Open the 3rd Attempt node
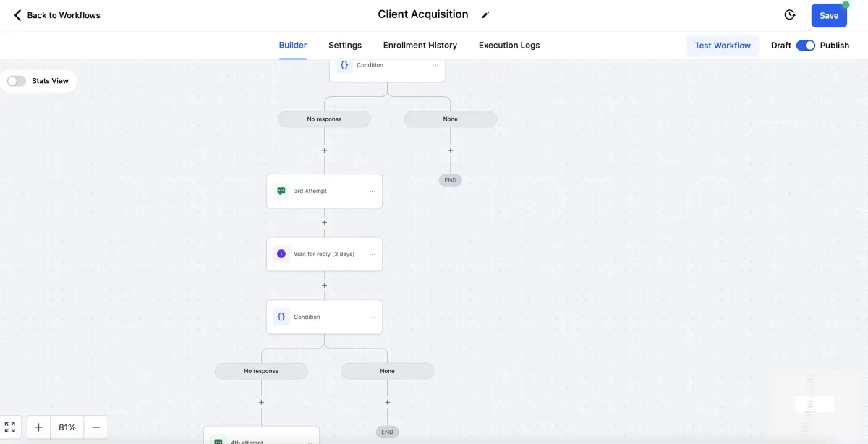This screenshot has height=444, width=868. click(324, 191)
